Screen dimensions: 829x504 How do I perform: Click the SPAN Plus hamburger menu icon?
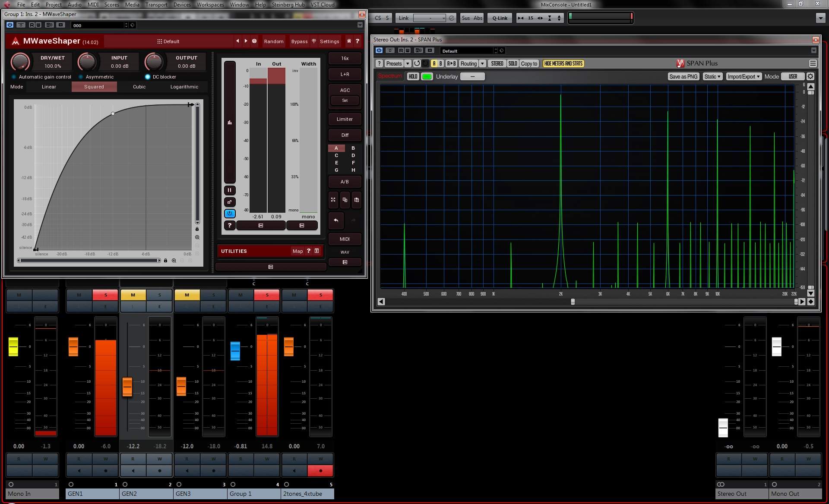813,63
